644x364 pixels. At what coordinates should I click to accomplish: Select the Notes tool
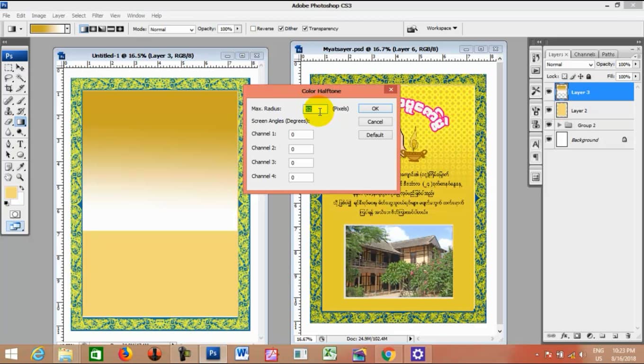pos(9,166)
